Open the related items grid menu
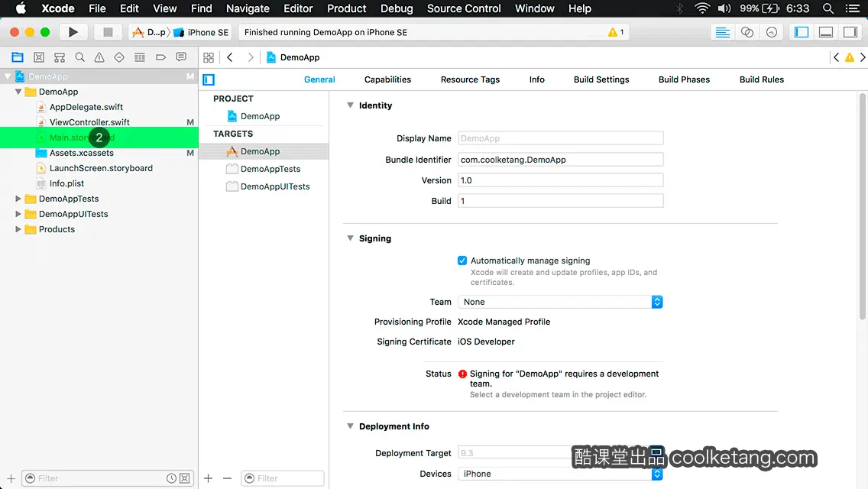 pyautogui.click(x=209, y=57)
